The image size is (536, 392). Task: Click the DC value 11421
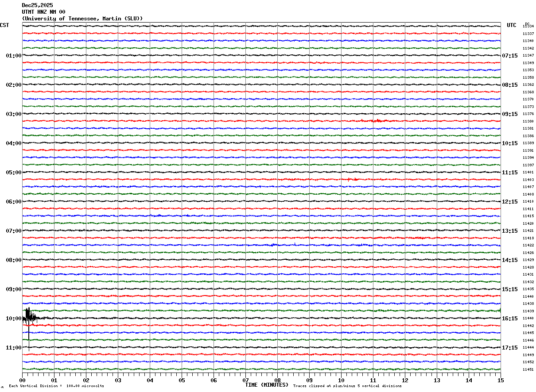[528, 231]
